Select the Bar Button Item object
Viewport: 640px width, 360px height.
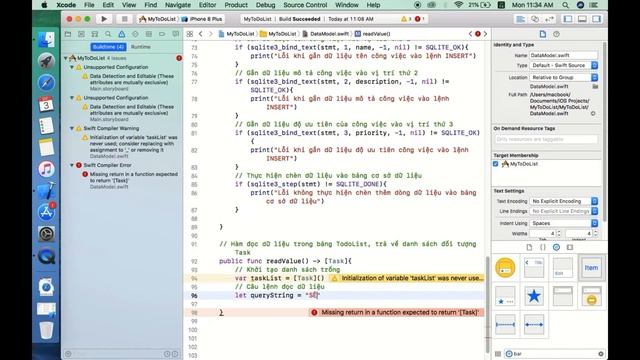[x=591, y=268]
